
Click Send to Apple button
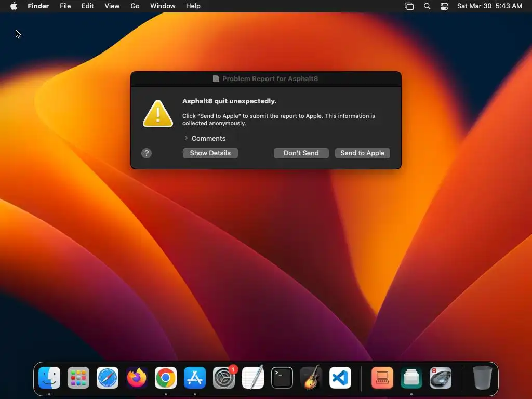click(363, 153)
